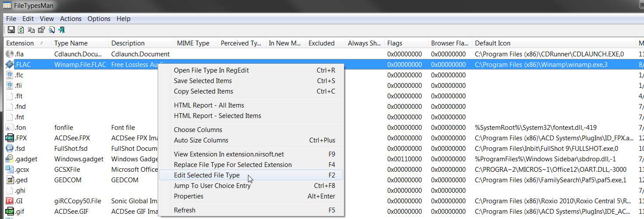Click the 'fonfile' type name cell
644x219 pixels.
click(64, 128)
